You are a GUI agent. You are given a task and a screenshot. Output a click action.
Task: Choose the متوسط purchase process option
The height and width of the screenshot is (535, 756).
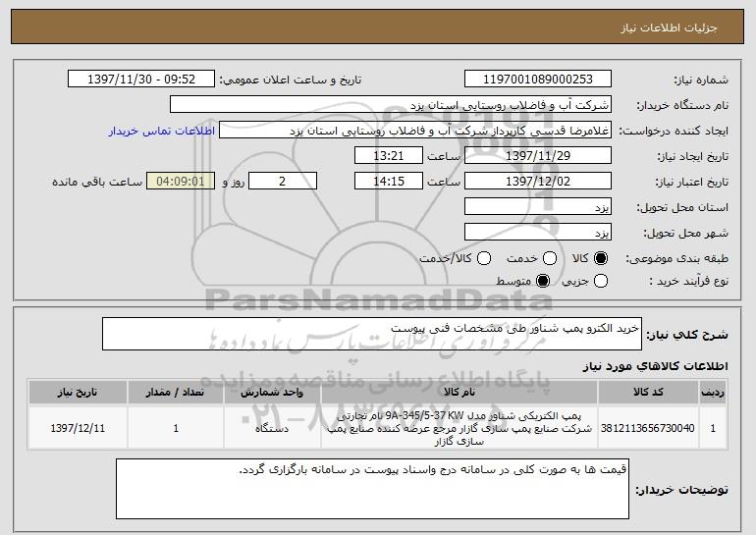pyautogui.click(x=542, y=281)
